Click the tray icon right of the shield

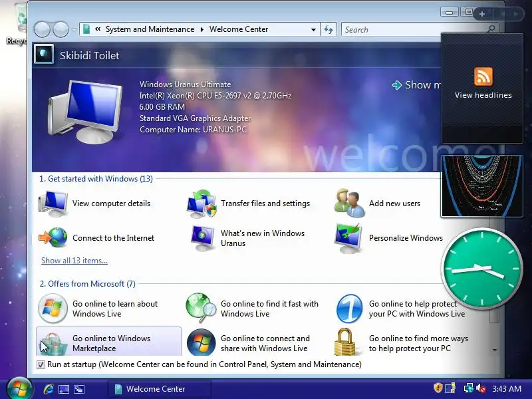click(x=450, y=388)
